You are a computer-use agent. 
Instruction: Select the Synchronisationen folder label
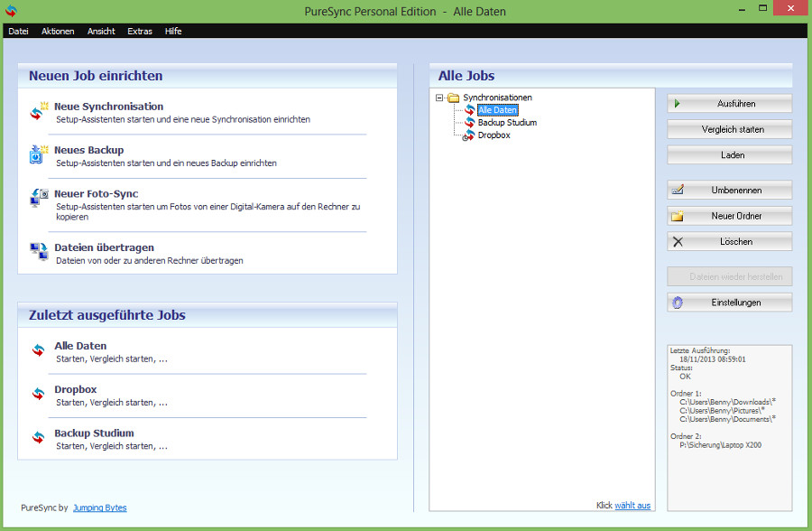498,98
